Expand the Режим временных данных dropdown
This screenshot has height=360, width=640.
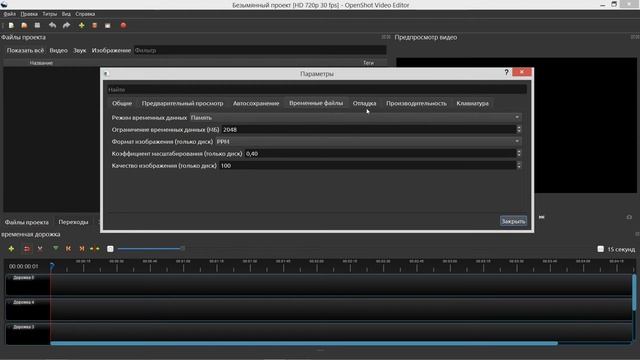pyautogui.click(x=355, y=118)
